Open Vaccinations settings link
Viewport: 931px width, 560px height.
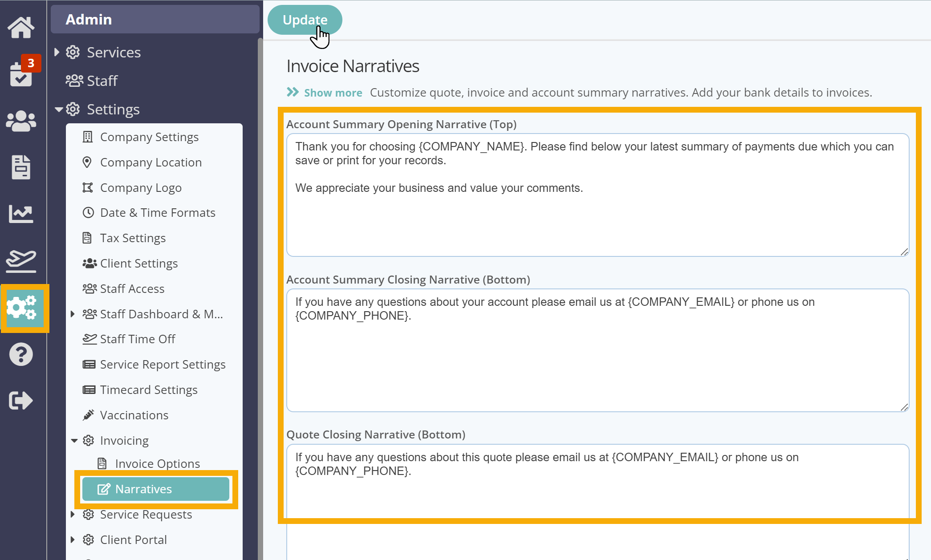click(134, 415)
